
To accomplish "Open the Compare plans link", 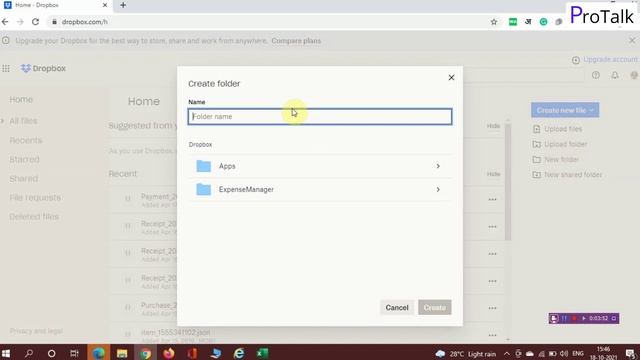I will tap(296, 41).
